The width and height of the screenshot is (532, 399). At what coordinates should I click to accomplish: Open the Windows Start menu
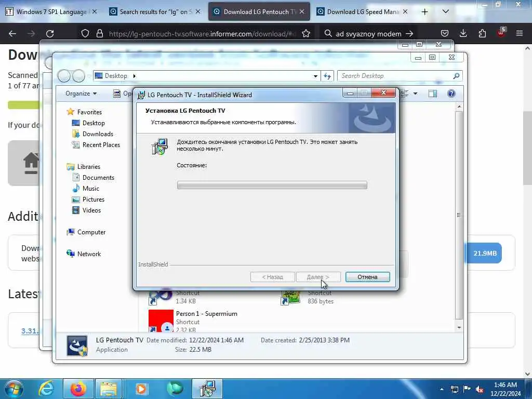click(x=14, y=389)
